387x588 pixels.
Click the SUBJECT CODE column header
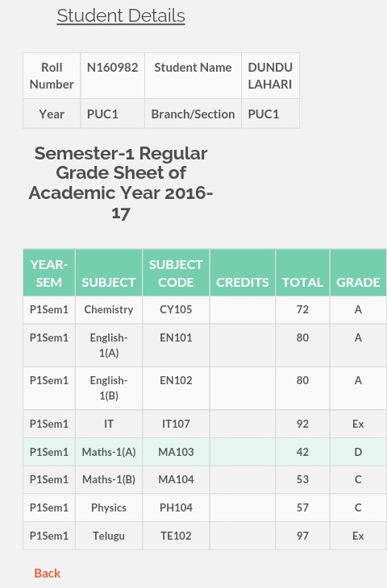(176, 273)
